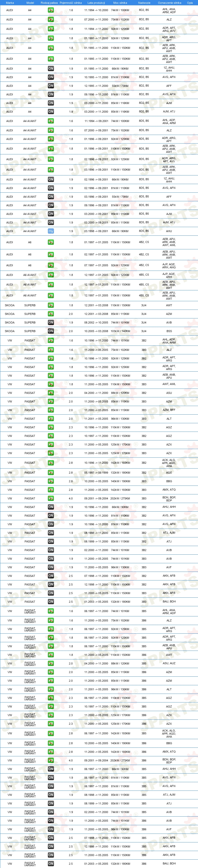198x868 pixels.
Task: Click the Oznaczenie silnika column header
Action: pos(169,3)
